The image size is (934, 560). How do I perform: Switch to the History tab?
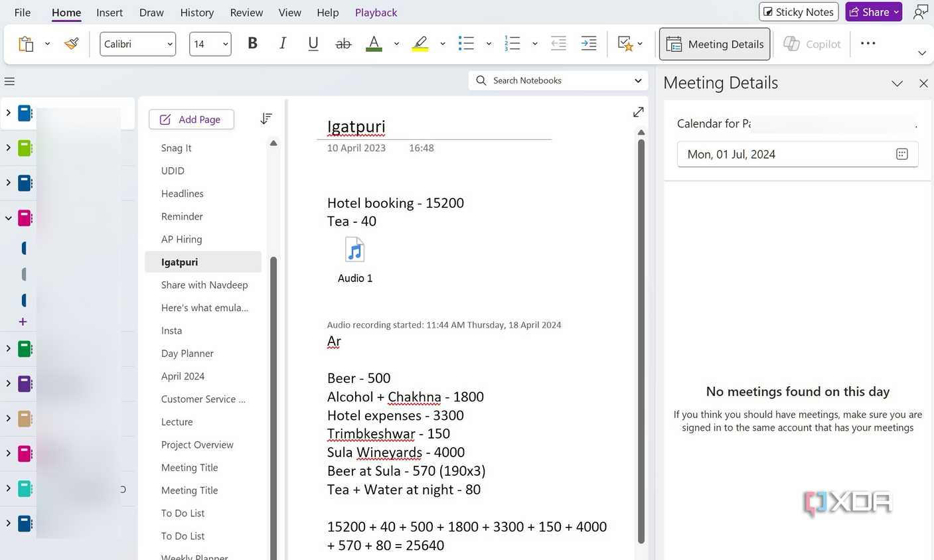click(197, 13)
